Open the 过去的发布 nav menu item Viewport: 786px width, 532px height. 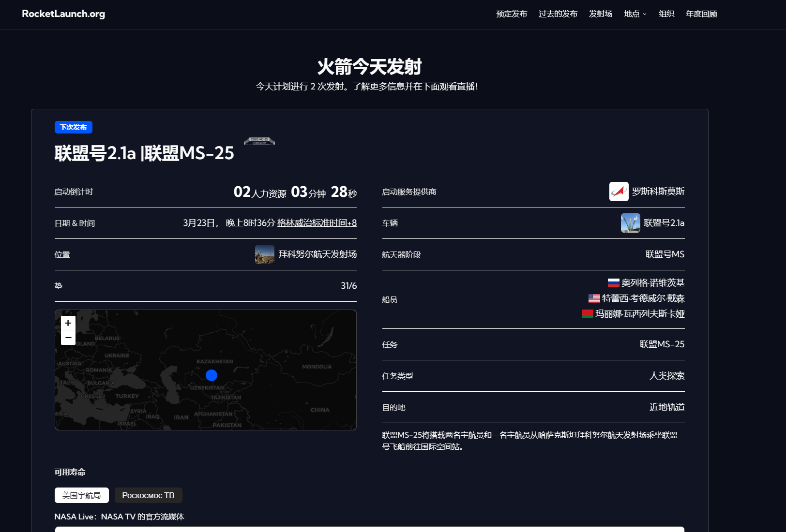558,14
